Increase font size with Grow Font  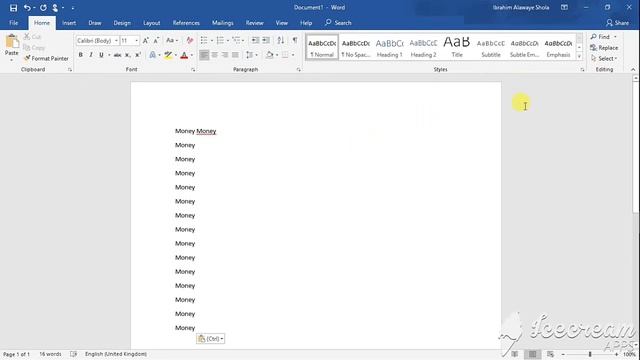pyautogui.click(x=146, y=40)
